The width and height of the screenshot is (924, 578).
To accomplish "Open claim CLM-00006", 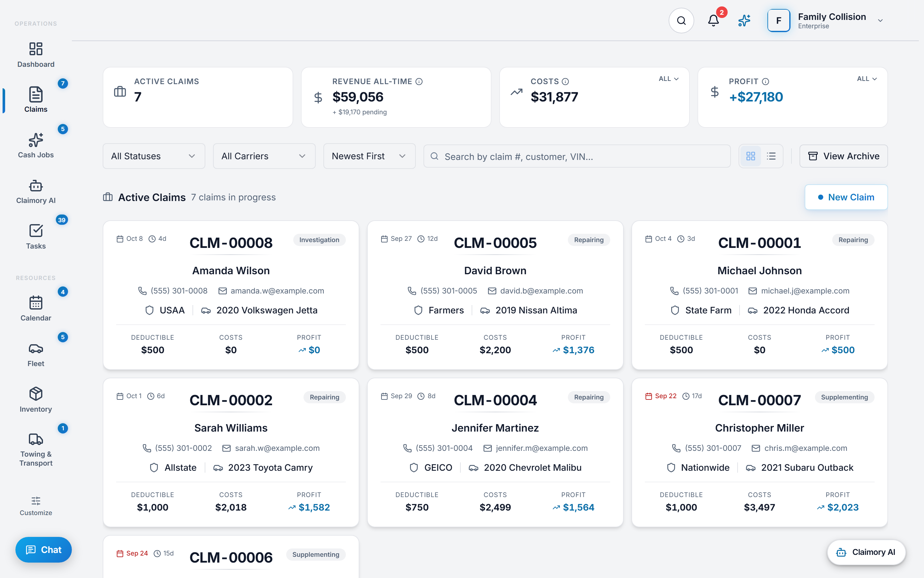I will [x=231, y=557].
